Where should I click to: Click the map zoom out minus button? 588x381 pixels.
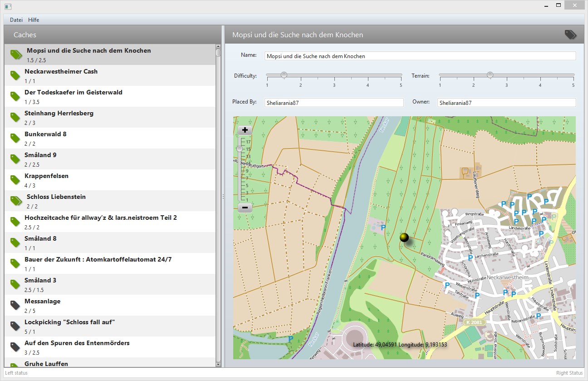click(x=245, y=208)
